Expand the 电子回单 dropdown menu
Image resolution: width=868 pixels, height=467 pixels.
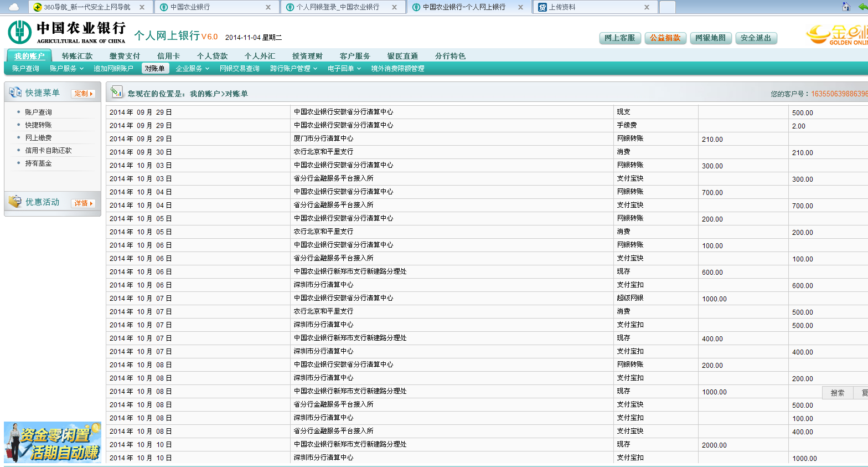point(344,69)
